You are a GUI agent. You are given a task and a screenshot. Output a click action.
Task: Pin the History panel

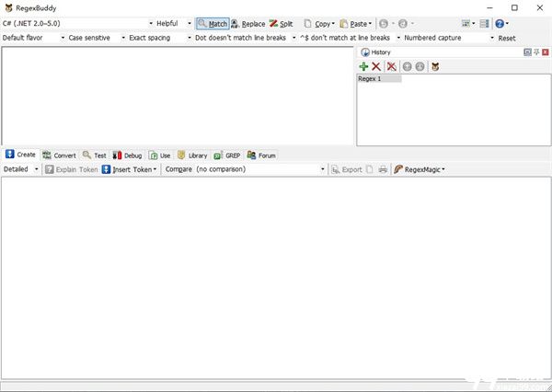536,52
